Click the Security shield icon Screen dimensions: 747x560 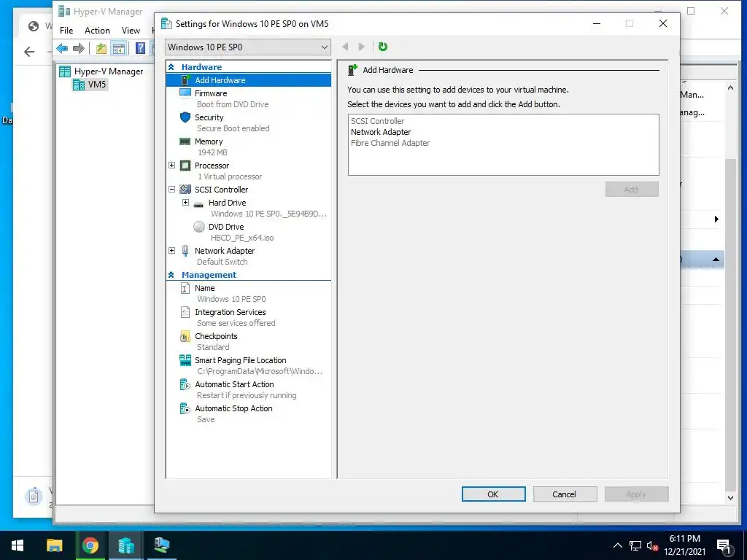point(185,117)
